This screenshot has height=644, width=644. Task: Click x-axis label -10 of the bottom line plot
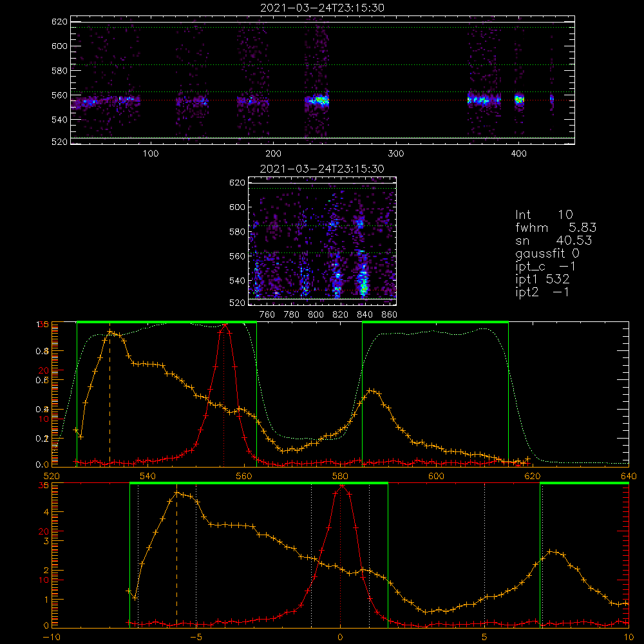pyautogui.click(x=52, y=638)
